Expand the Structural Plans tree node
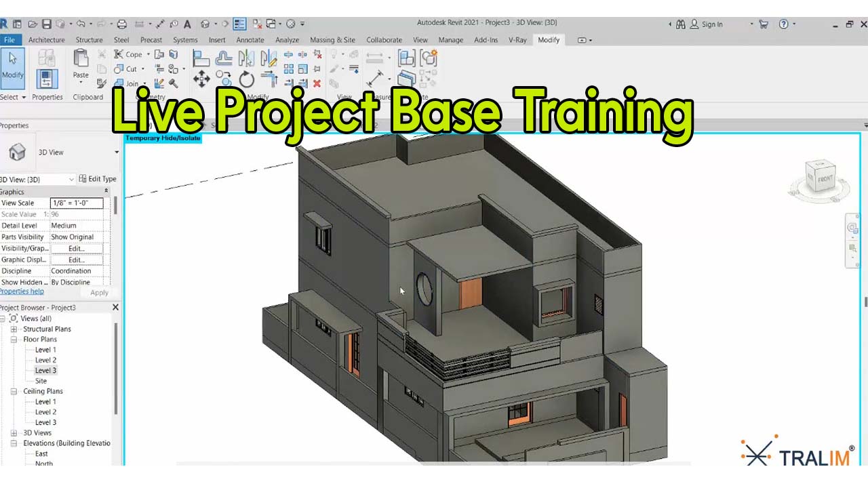 pos(14,329)
